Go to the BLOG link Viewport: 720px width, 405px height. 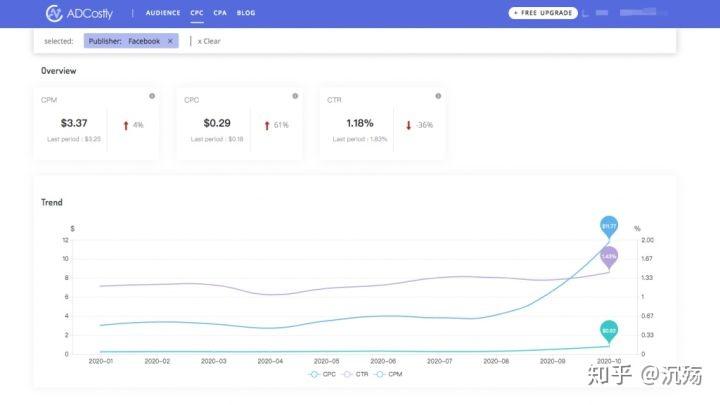point(246,13)
